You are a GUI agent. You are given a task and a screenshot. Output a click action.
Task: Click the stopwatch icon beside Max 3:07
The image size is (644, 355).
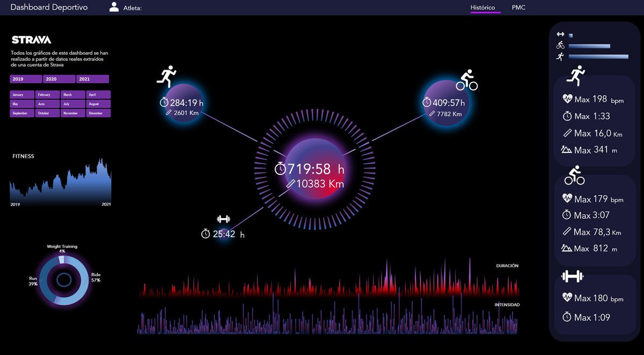coord(567,215)
